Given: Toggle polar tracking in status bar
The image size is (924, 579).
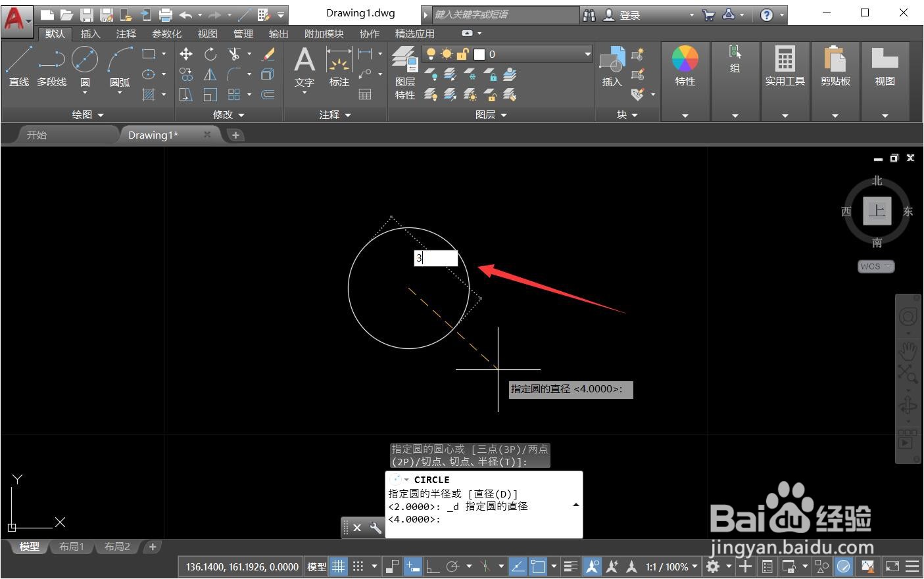Looking at the screenshot, I should tap(452, 567).
